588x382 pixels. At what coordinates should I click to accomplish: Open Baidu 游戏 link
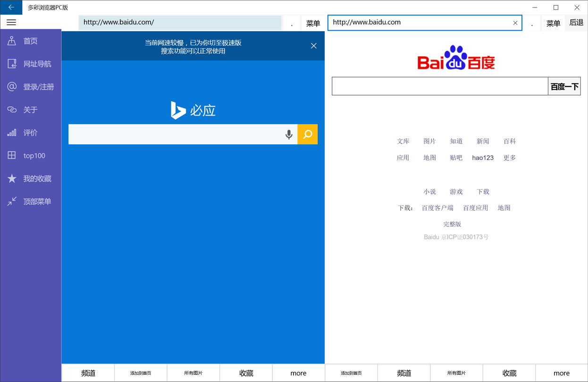pos(456,191)
